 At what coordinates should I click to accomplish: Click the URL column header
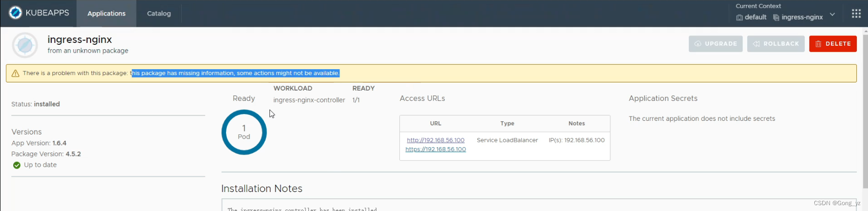(x=435, y=124)
